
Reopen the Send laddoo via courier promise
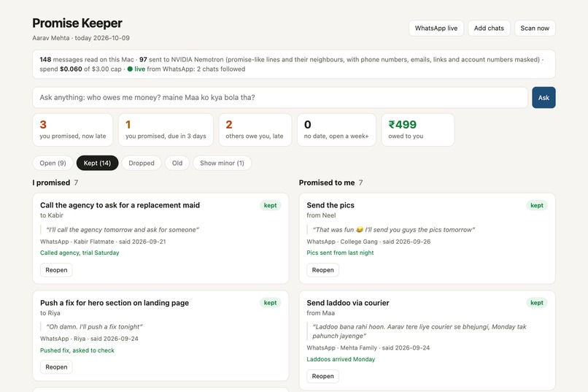pos(323,376)
